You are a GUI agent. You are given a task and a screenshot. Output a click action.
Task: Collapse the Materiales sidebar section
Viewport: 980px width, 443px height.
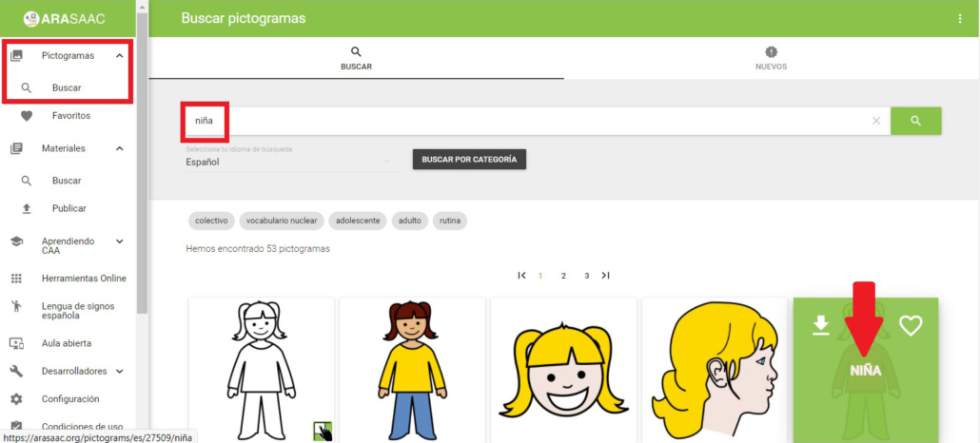click(x=119, y=148)
